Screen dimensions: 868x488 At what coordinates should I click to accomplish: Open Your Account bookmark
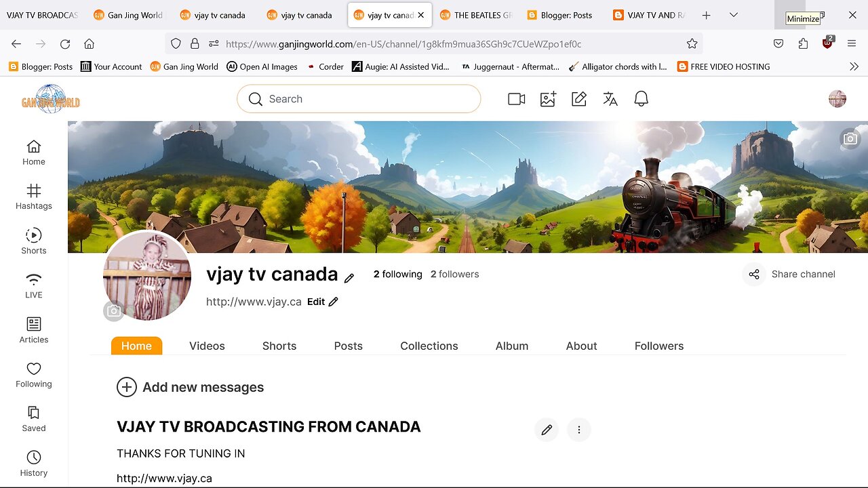(x=111, y=66)
